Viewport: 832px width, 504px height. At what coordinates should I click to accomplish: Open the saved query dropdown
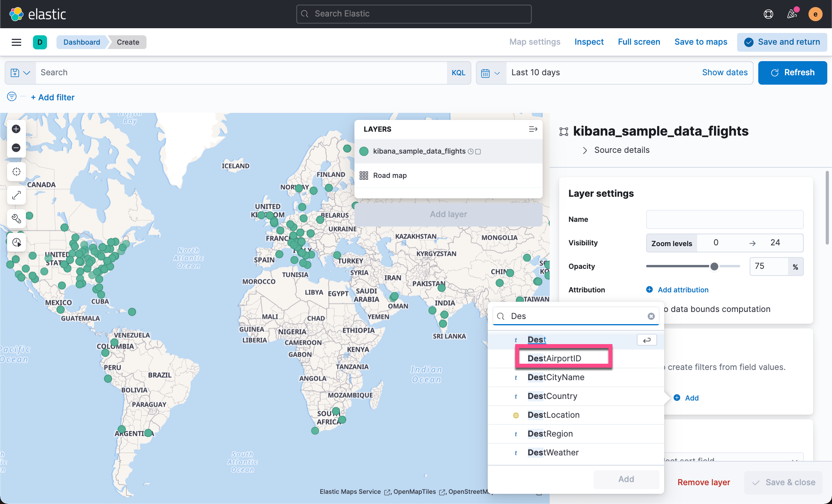tap(20, 73)
